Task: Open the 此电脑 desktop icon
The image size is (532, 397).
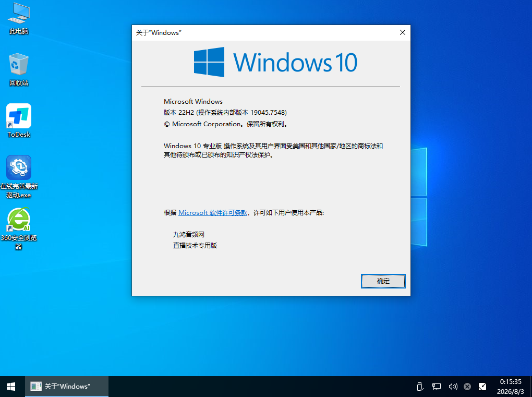Action: [19, 19]
